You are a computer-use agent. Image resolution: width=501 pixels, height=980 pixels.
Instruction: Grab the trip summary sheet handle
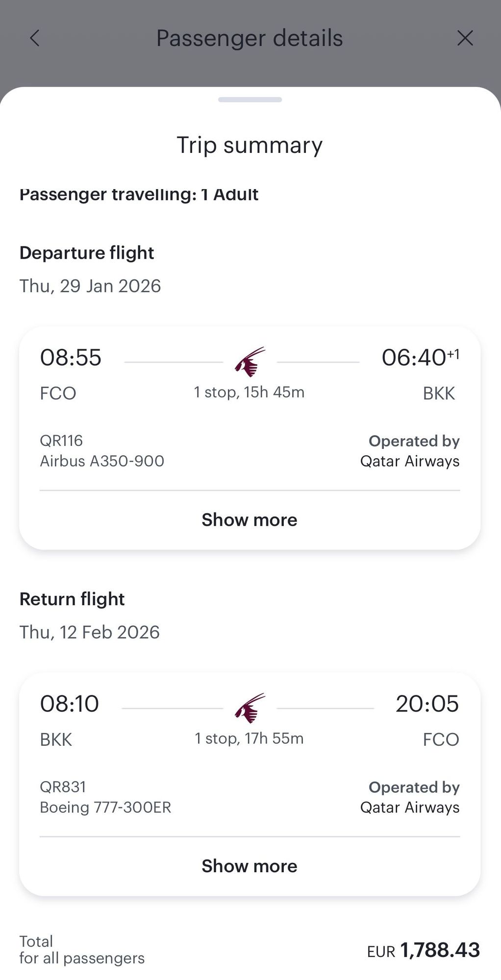[250, 100]
